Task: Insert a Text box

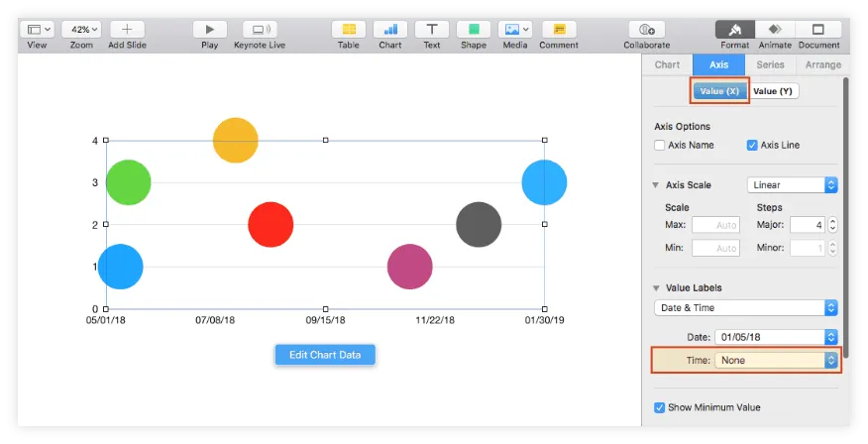Action: 432,30
